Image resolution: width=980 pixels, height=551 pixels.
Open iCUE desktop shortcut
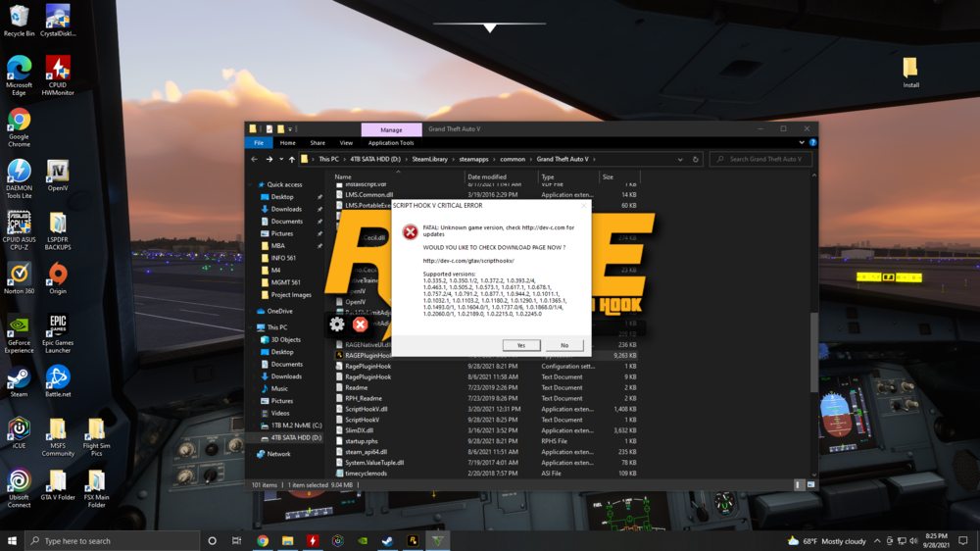pos(19,432)
